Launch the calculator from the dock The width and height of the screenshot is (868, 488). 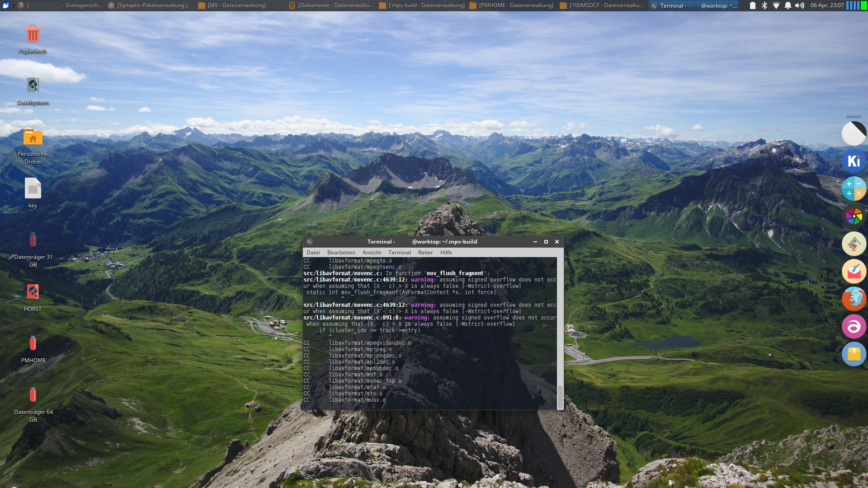click(x=854, y=189)
